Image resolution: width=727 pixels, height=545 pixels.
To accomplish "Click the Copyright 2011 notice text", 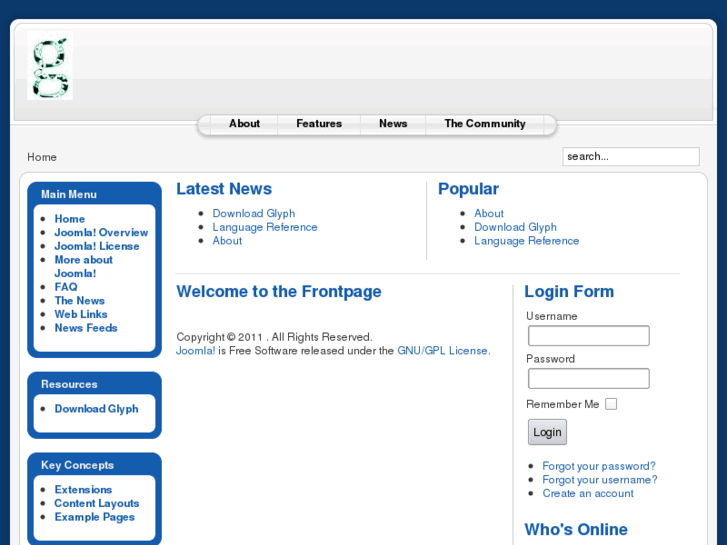I will 274,337.
